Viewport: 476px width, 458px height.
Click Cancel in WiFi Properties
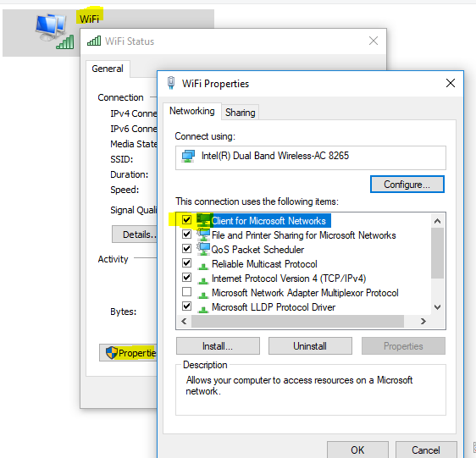pos(426,450)
